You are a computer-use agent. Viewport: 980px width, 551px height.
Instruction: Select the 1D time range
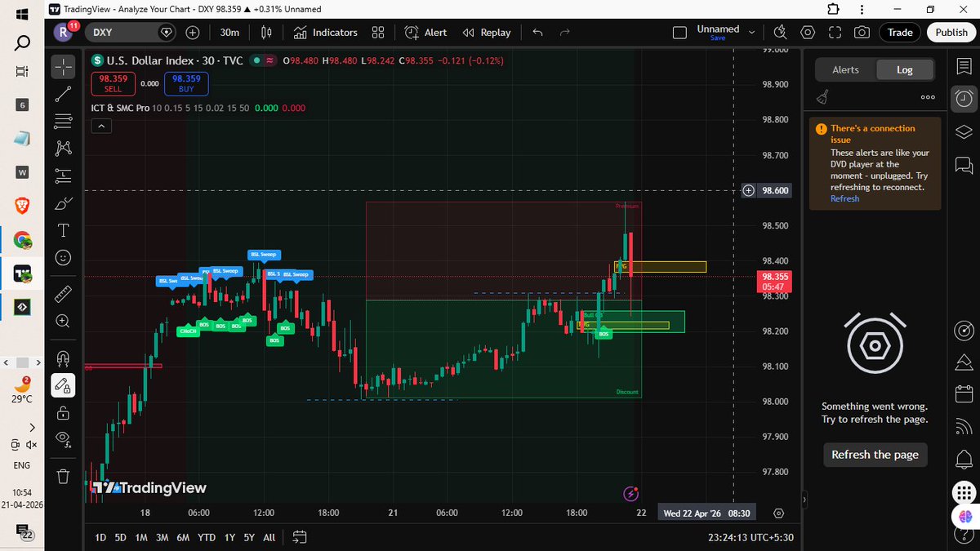point(100,537)
